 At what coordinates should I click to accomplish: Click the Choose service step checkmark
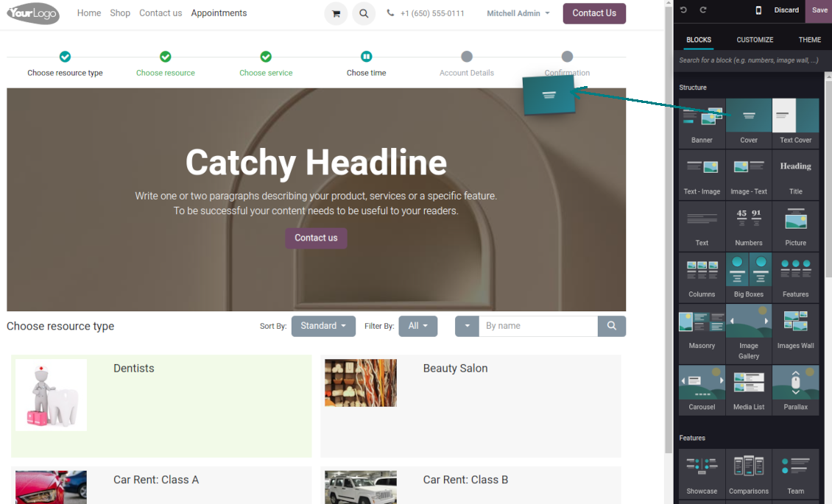pyautogui.click(x=266, y=57)
